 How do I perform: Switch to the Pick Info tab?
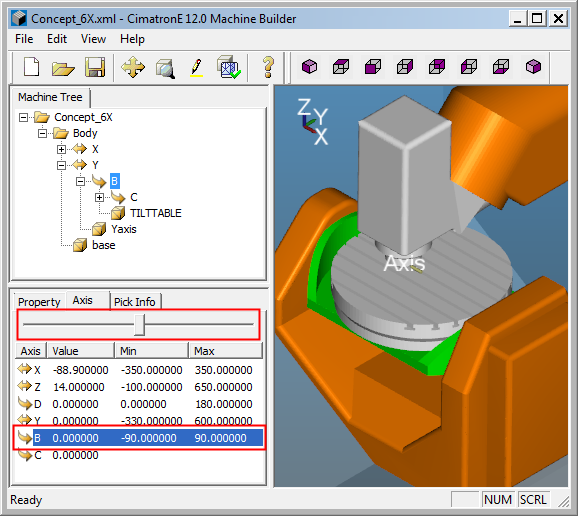135,302
